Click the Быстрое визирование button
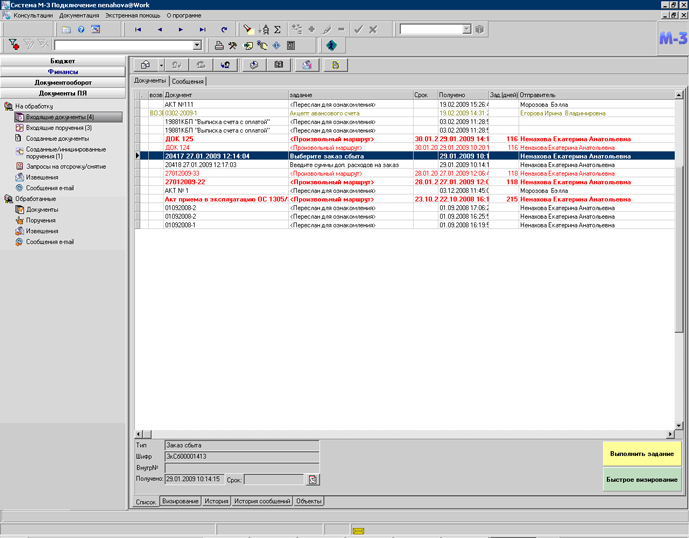689x538 pixels. click(x=642, y=480)
